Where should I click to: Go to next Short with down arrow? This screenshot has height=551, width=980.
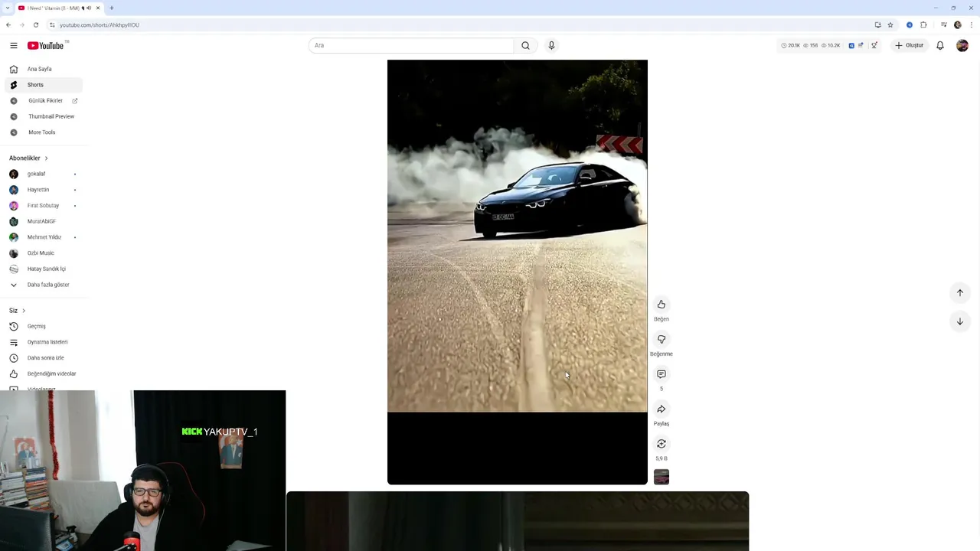960,321
